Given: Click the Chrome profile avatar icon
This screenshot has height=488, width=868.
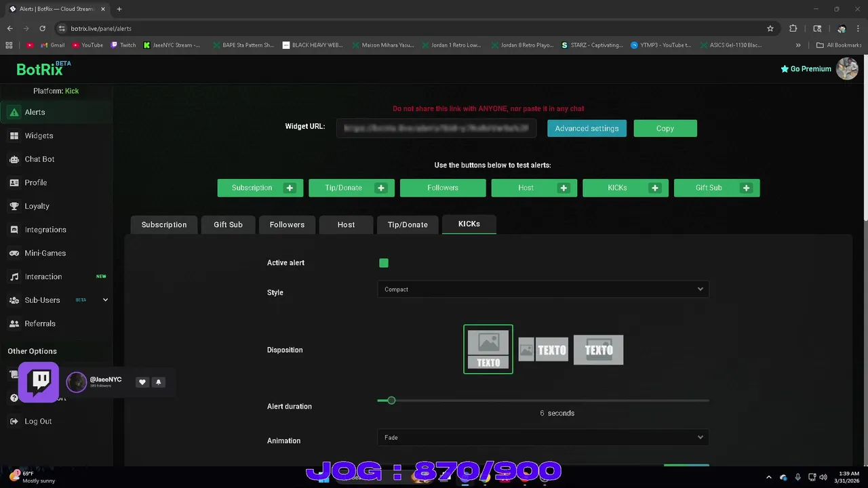Looking at the screenshot, I should 842,28.
